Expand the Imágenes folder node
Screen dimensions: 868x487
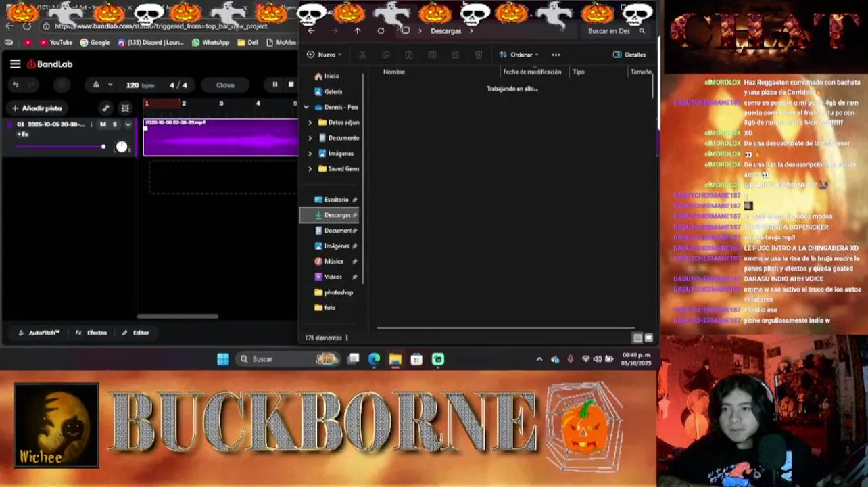click(310, 154)
